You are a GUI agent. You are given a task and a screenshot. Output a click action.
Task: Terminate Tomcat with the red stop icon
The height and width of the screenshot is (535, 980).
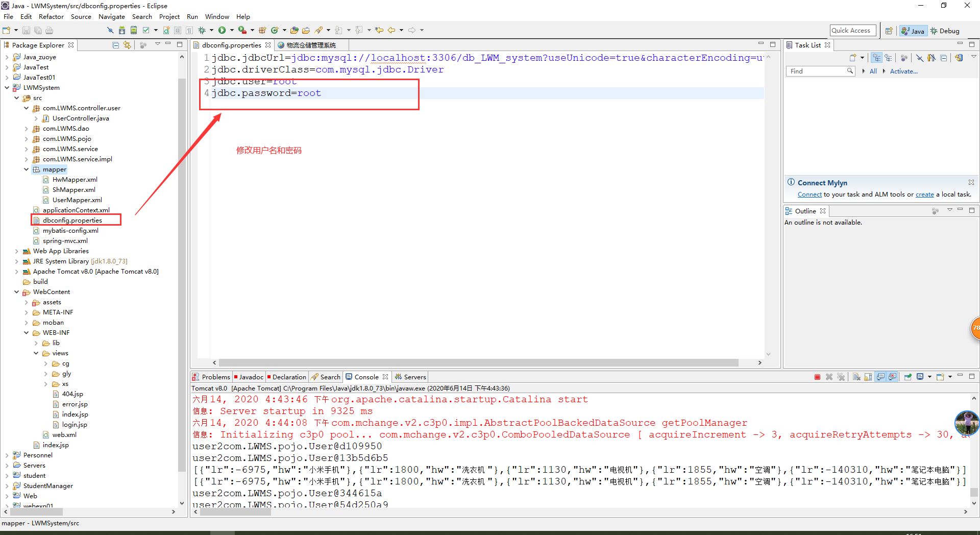817,377
